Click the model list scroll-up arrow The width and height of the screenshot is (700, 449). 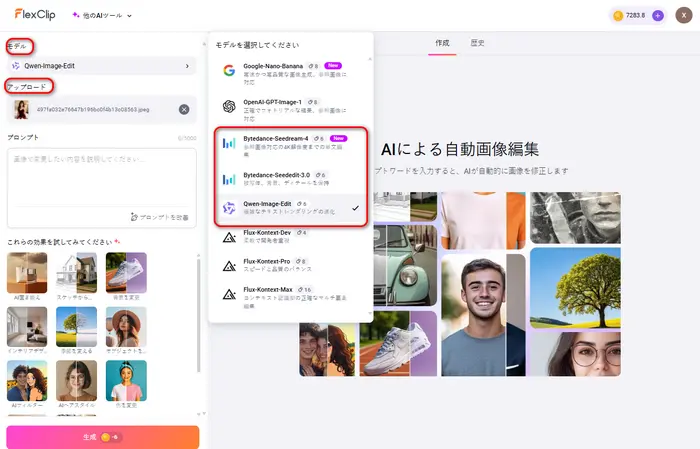click(x=370, y=59)
